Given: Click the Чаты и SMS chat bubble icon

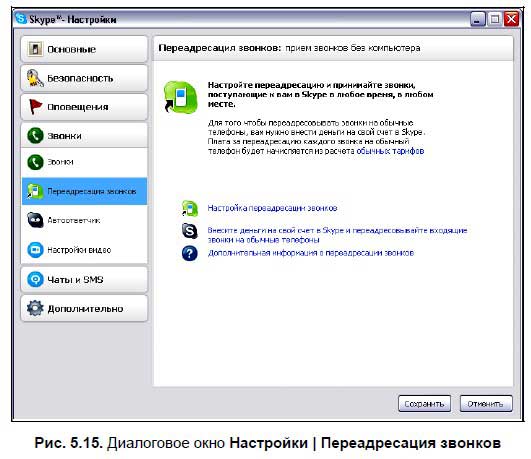Looking at the screenshot, I should [35, 279].
